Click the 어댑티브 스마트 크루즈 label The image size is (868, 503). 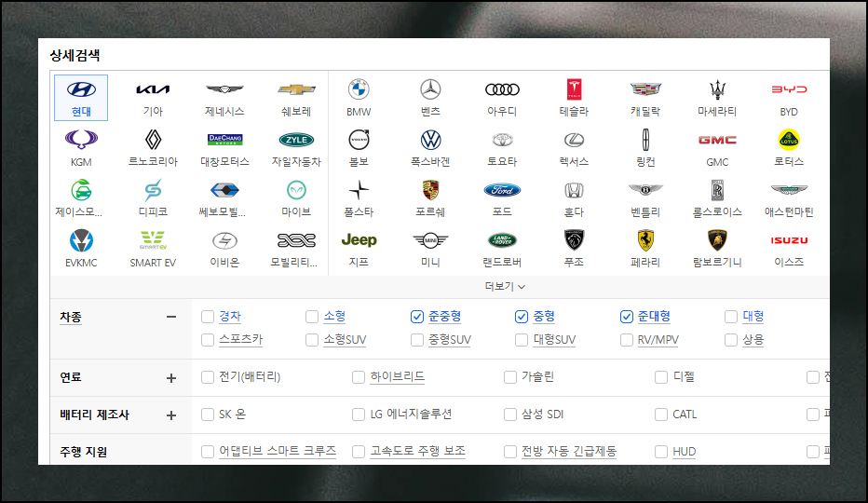point(278,451)
